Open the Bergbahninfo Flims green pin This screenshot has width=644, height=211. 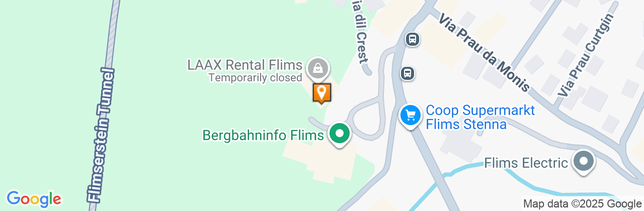click(340, 135)
